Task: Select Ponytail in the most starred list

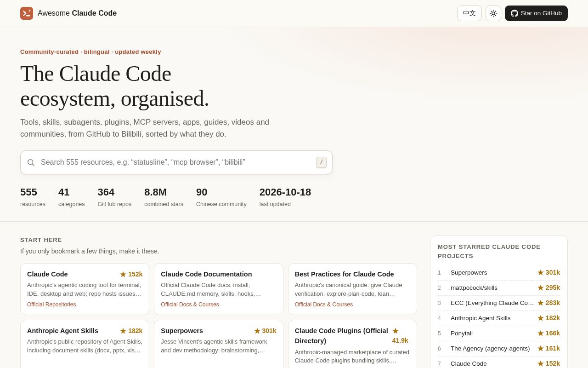Action: click(x=499, y=333)
